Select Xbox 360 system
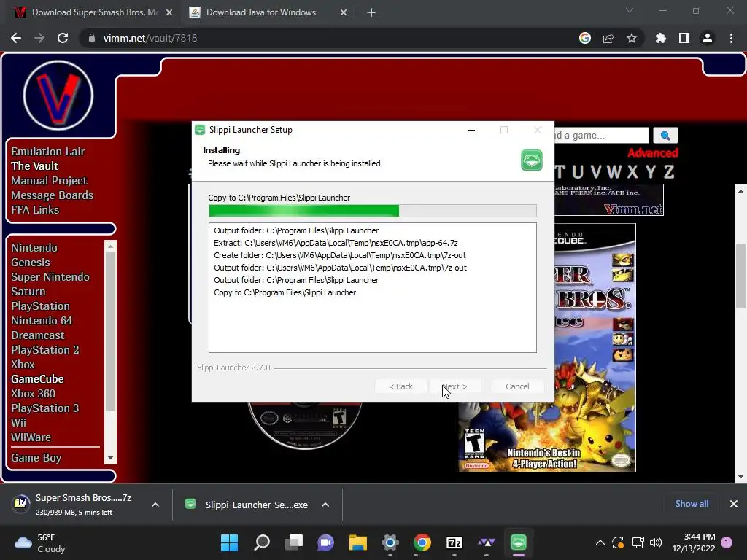This screenshot has height=560, width=747. 34,394
